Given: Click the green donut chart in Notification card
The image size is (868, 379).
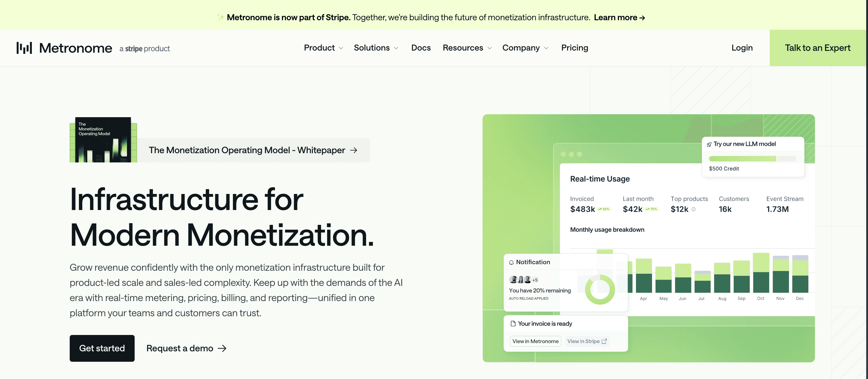Looking at the screenshot, I should click(600, 289).
